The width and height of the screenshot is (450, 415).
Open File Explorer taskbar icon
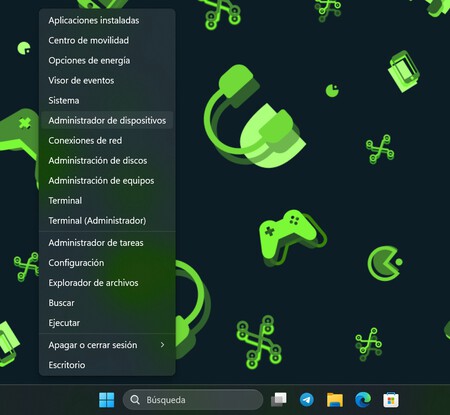(x=335, y=400)
